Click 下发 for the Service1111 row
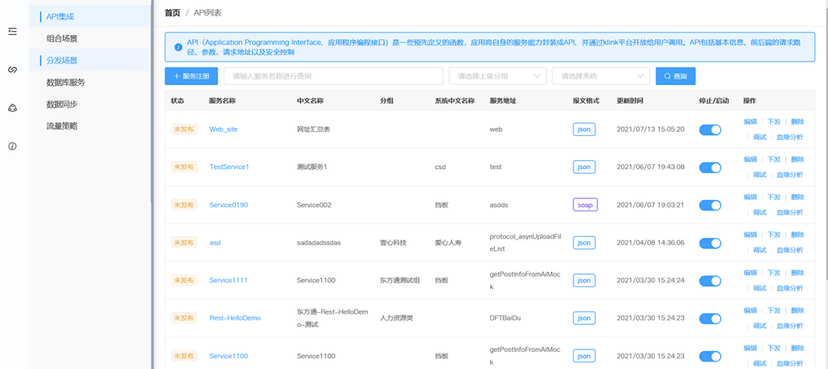This screenshot has width=828, height=369. click(x=774, y=273)
